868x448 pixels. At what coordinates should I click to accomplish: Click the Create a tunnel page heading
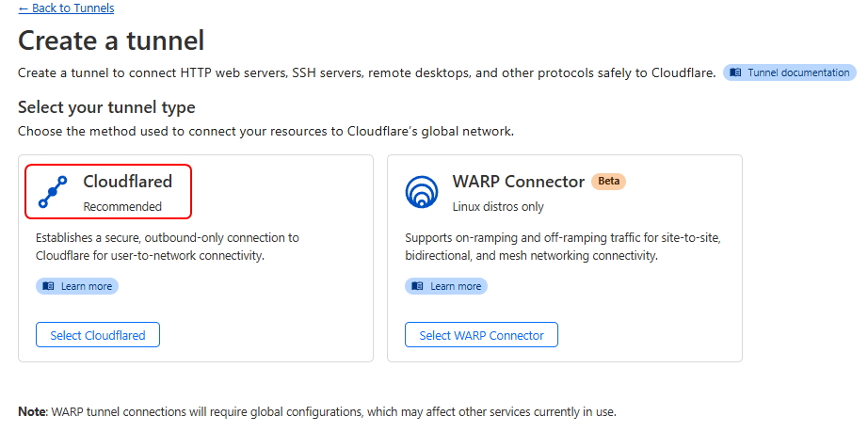click(x=111, y=40)
